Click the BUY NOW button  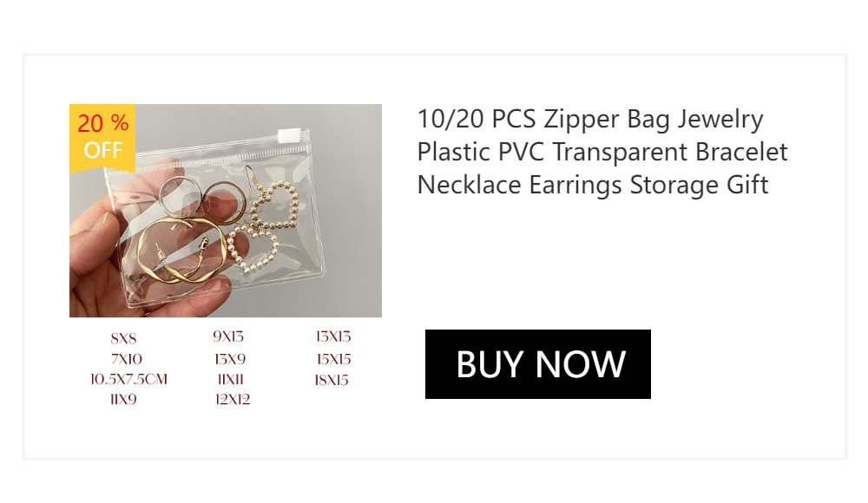click(x=537, y=364)
